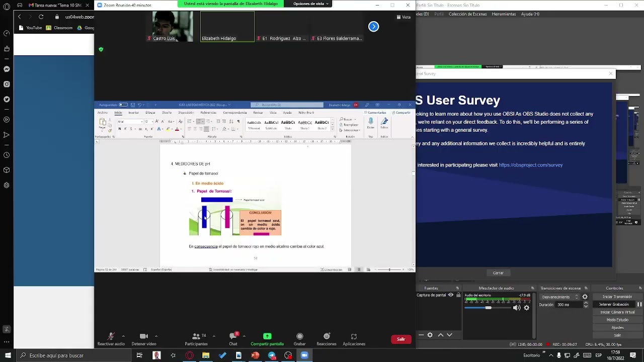The image size is (644, 362).
Task: Open Colección de Escenas menu
Action: point(467,14)
